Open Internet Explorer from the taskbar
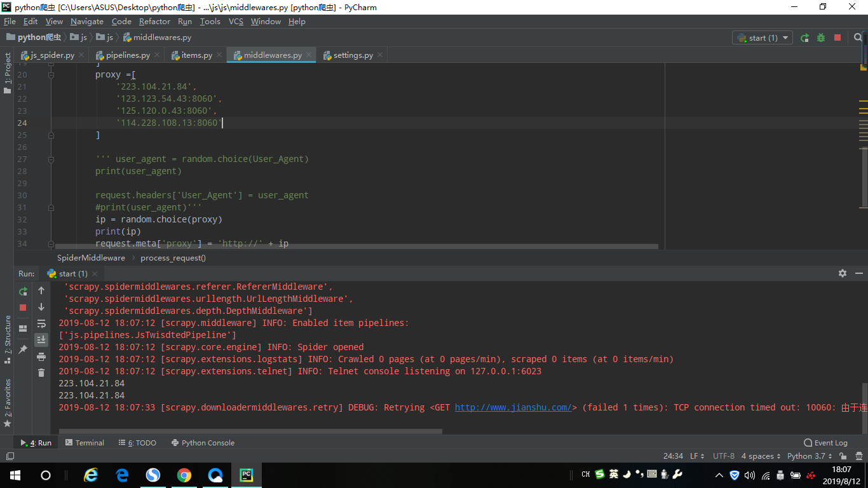The image size is (868, 488). (x=92, y=475)
